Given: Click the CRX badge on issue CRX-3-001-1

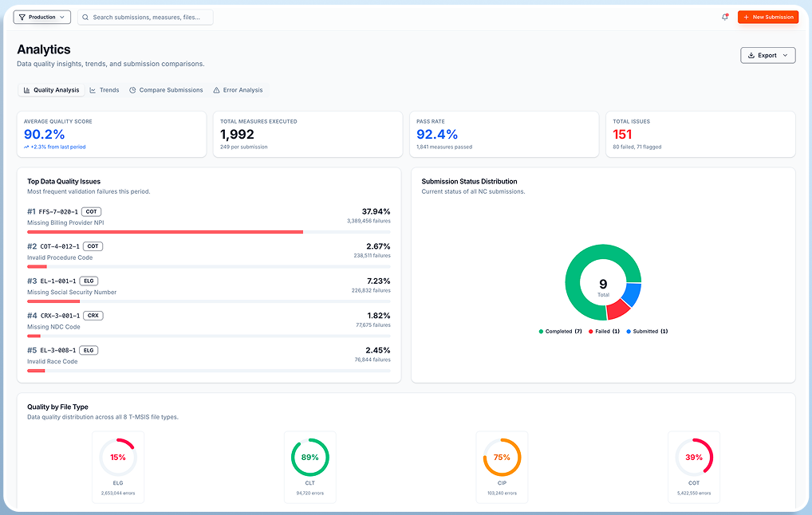Looking at the screenshot, I should tap(93, 316).
